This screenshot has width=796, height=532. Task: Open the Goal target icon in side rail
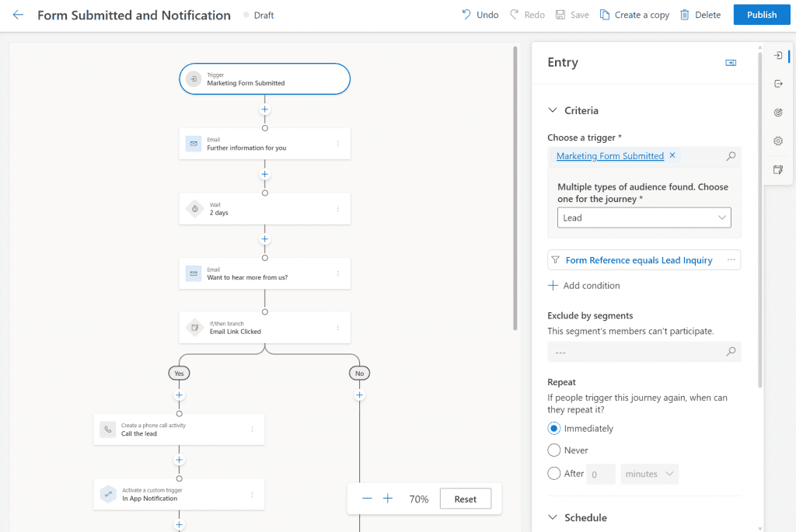[778, 113]
